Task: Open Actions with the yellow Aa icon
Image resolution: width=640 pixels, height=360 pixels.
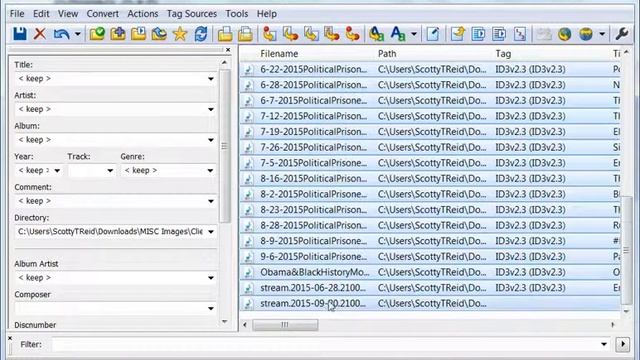Action: click(x=376, y=34)
